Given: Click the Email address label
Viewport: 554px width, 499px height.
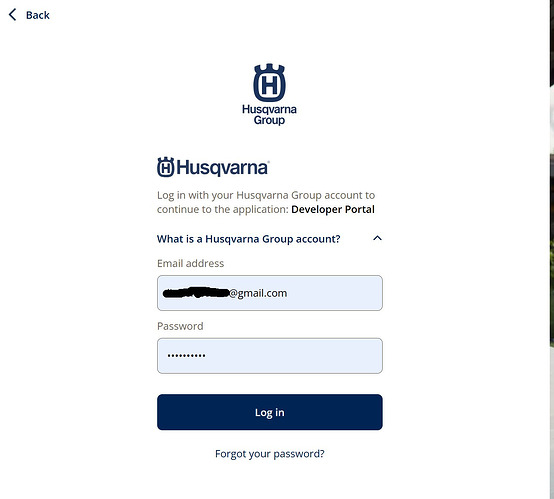Looking at the screenshot, I should [190, 263].
